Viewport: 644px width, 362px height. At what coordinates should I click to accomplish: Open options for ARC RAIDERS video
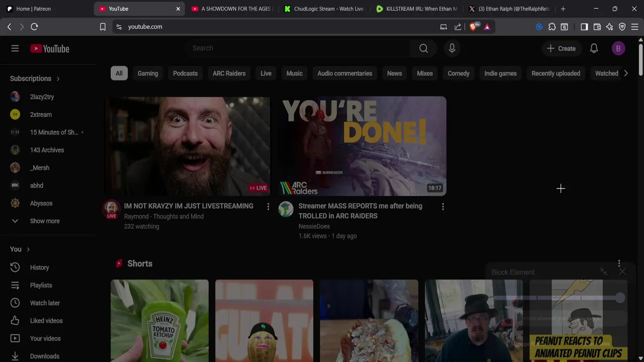tap(443, 207)
